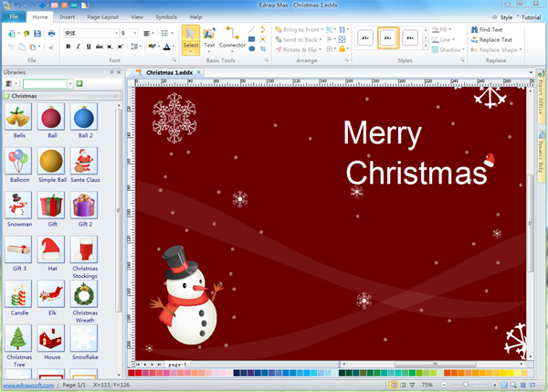Select the page-1 sheet tab
This screenshot has width=548, height=392.
177,365
